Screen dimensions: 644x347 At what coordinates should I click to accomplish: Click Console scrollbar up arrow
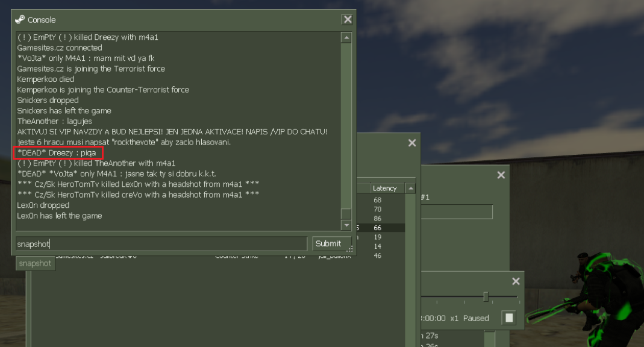pos(346,37)
